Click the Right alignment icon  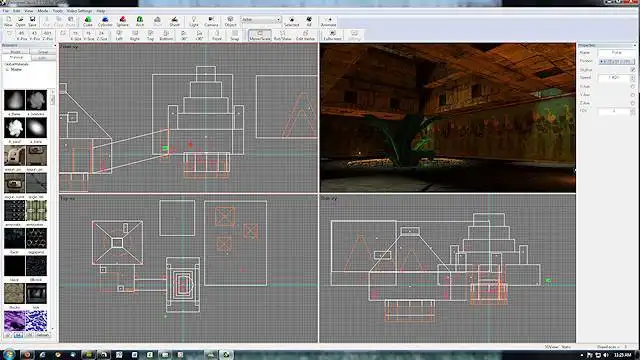(135, 35)
